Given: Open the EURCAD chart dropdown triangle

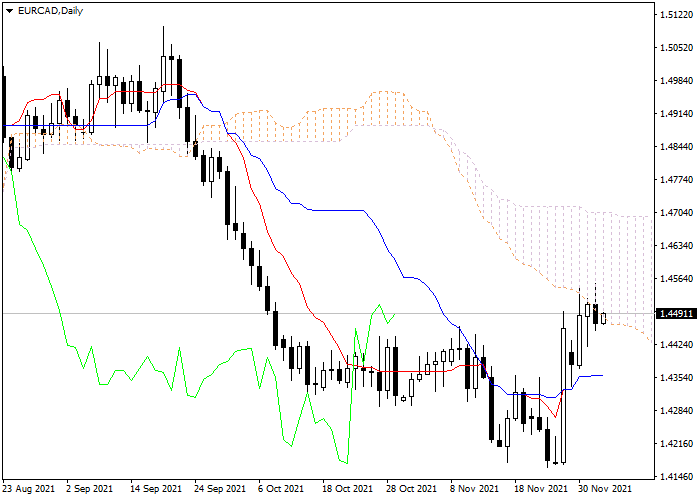Looking at the screenshot, I should click(x=9, y=11).
